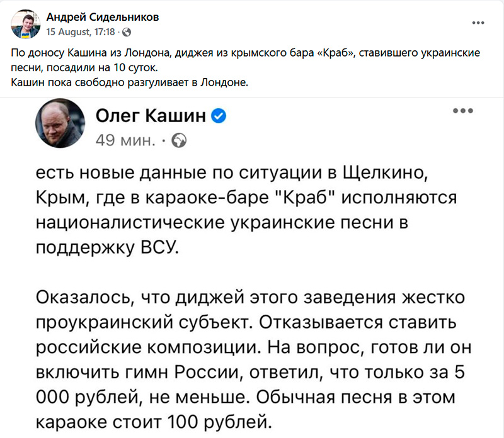
Task: Click the blue verified badge next to Олег Кашин
Action: (x=217, y=116)
